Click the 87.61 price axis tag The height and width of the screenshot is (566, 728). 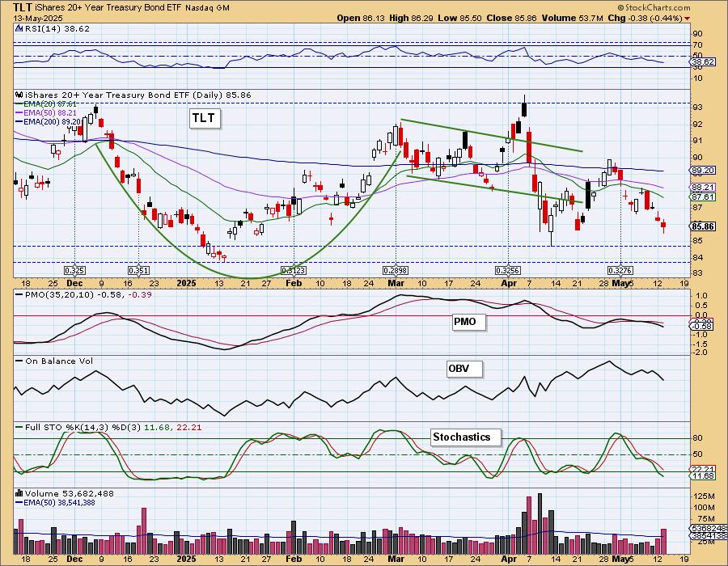point(702,197)
